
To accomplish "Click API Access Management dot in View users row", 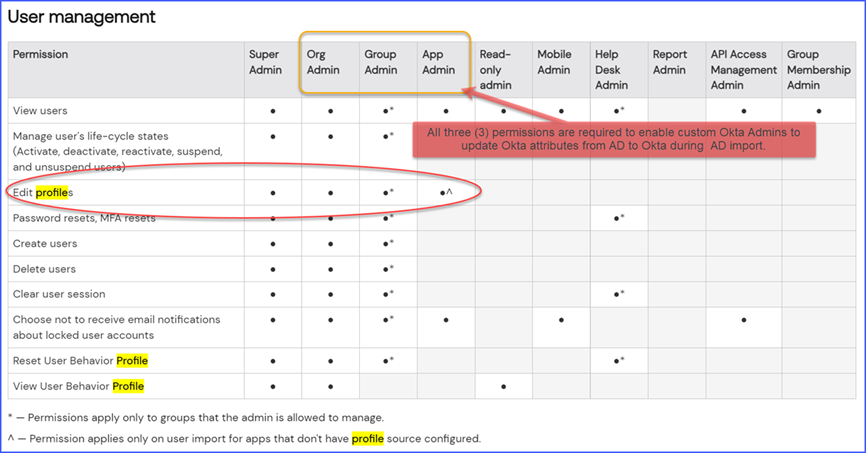I will (x=744, y=111).
